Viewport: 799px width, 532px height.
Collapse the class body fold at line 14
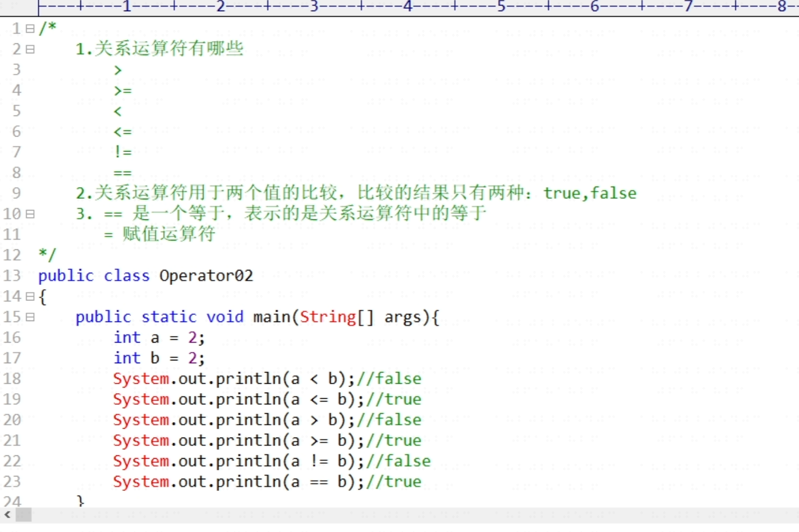pyautogui.click(x=30, y=297)
